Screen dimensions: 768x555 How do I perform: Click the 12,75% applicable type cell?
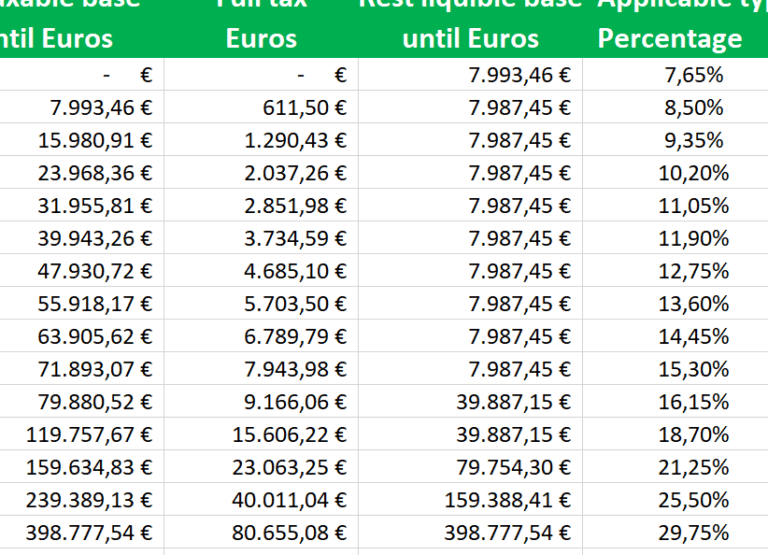[693, 271]
